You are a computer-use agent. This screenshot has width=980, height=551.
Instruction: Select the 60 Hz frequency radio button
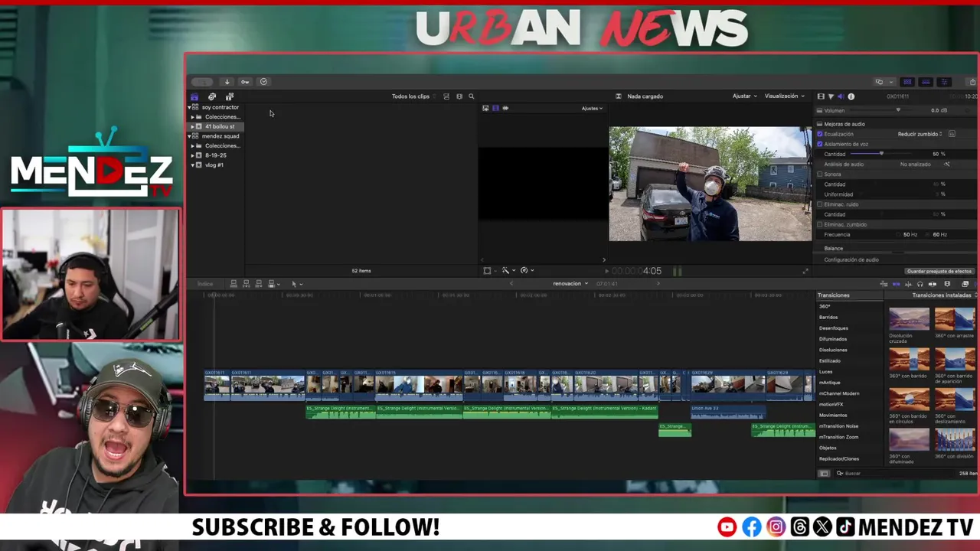click(929, 235)
